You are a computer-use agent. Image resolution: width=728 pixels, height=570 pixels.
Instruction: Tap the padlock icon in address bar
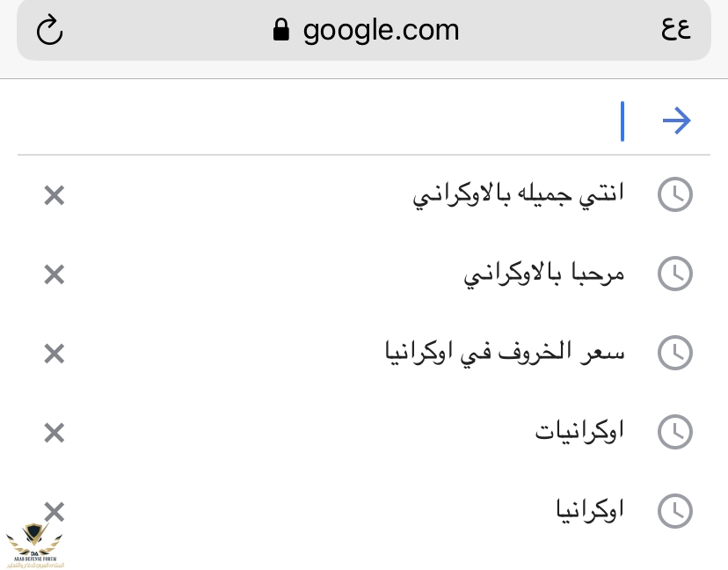click(x=281, y=31)
